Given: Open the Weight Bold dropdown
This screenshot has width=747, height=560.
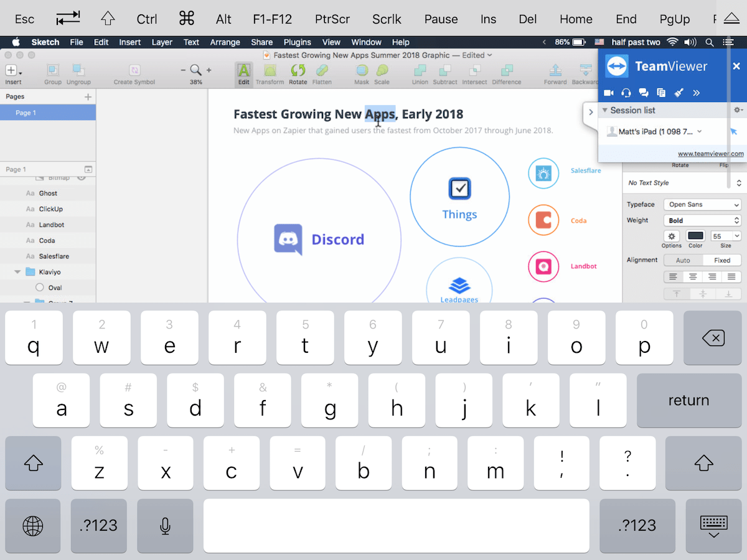Looking at the screenshot, I should pos(702,220).
